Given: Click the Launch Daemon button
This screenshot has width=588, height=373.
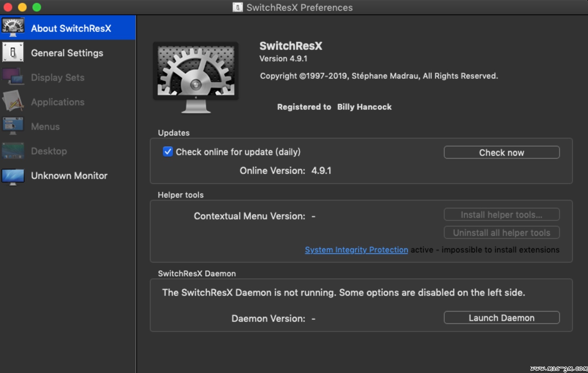Looking at the screenshot, I should coord(502,317).
